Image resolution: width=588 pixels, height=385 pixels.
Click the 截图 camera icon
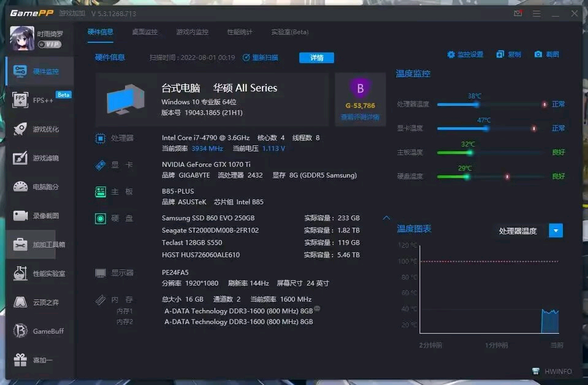tap(538, 55)
